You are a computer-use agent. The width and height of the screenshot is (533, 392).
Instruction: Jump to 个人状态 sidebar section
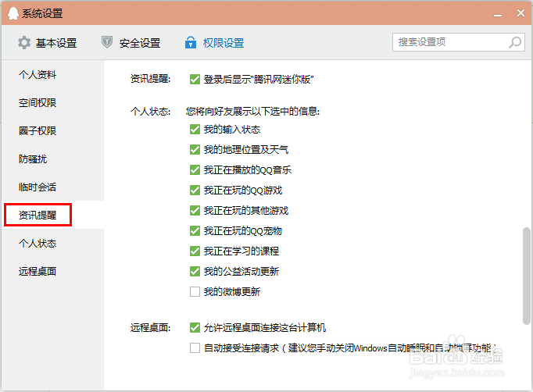[38, 243]
